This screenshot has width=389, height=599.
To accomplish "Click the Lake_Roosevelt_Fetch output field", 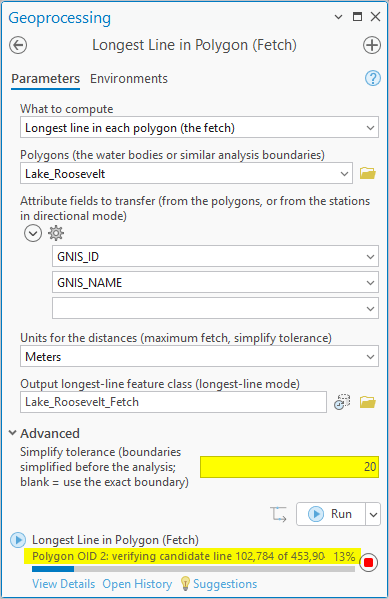I will tap(173, 402).
